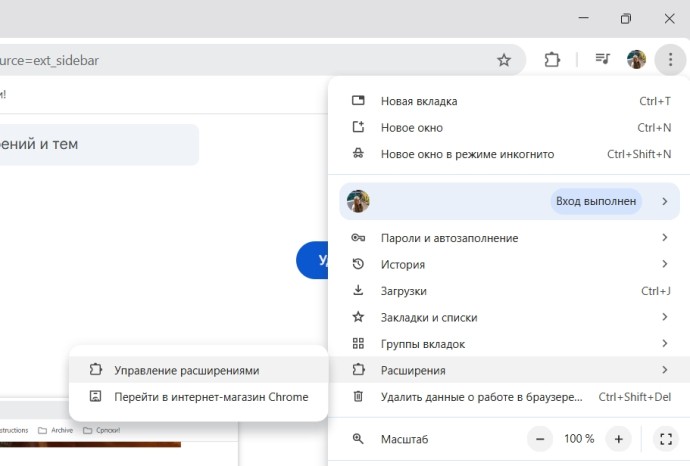Viewport: 690px width, 466px height.
Task: Click the profile avatar in the toolbar
Action: 636,60
